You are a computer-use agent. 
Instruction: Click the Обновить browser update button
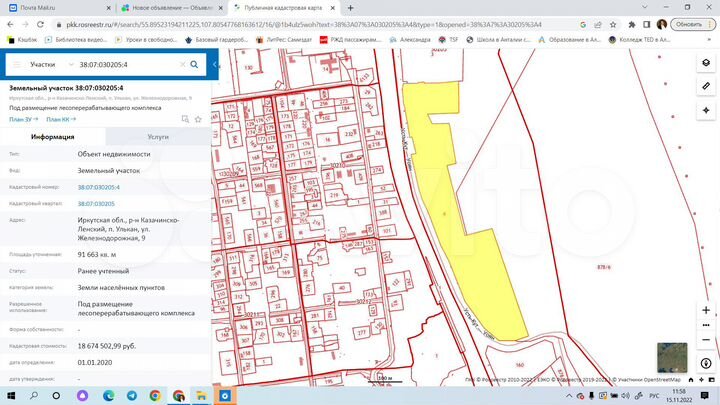[x=687, y=23]
